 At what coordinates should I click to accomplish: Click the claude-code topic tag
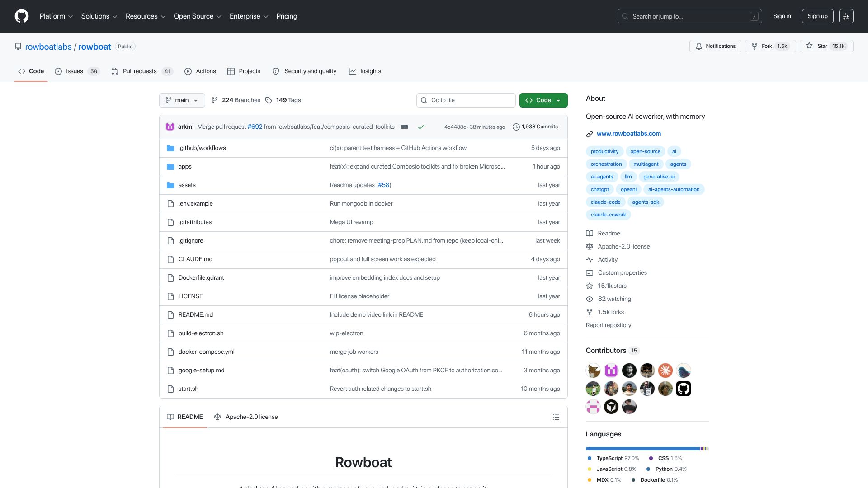[x=605, y=202]
